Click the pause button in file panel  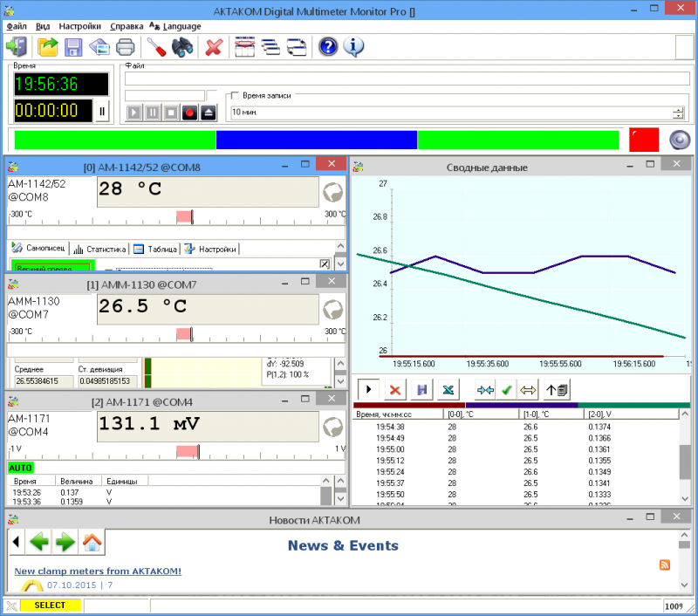point(153,113)
